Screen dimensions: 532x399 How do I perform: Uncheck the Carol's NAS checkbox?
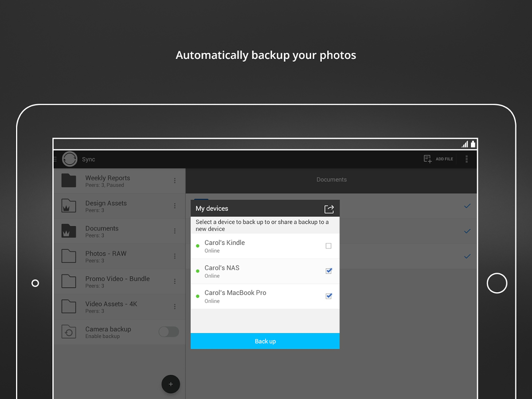pyautogui.click(x=329, y=271)
